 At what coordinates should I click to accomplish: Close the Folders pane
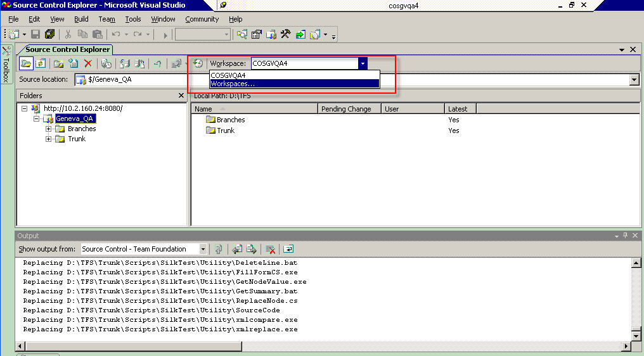pyautogui.click(x=181, y=95)
